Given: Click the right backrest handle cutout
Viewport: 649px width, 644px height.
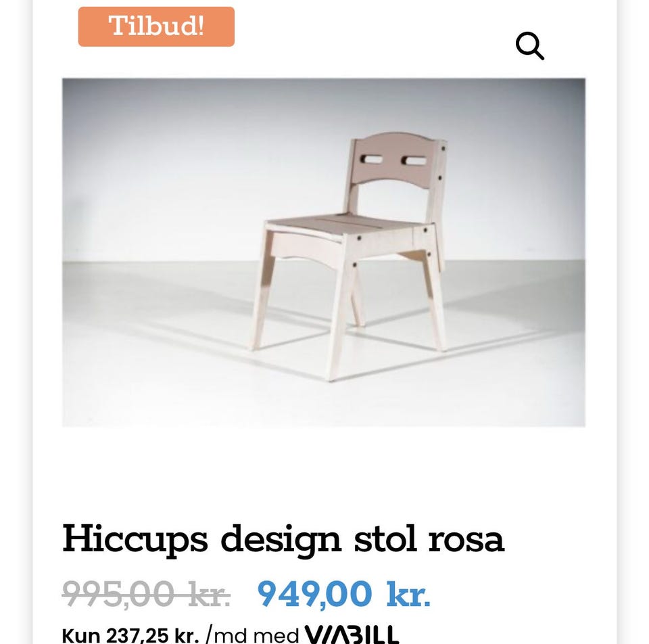Looking at the screenshot, I should (x=414, y=161).
